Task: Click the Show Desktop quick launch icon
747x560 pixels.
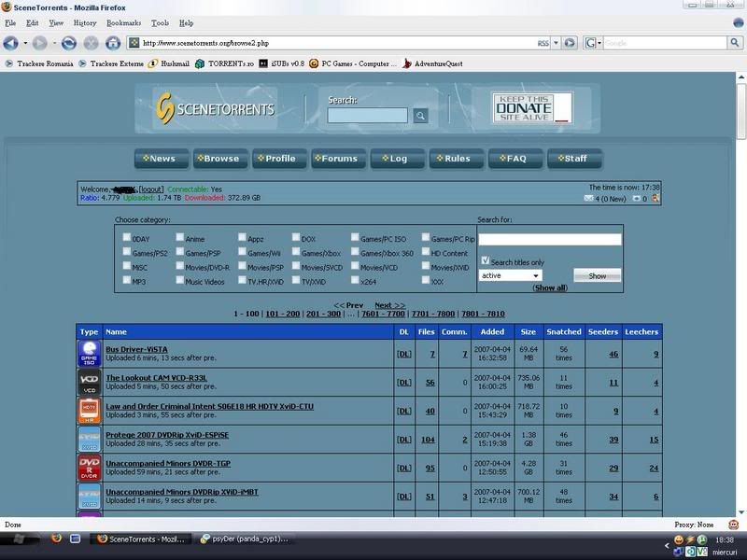Action: pyautogui.click(x=75, y=539)
